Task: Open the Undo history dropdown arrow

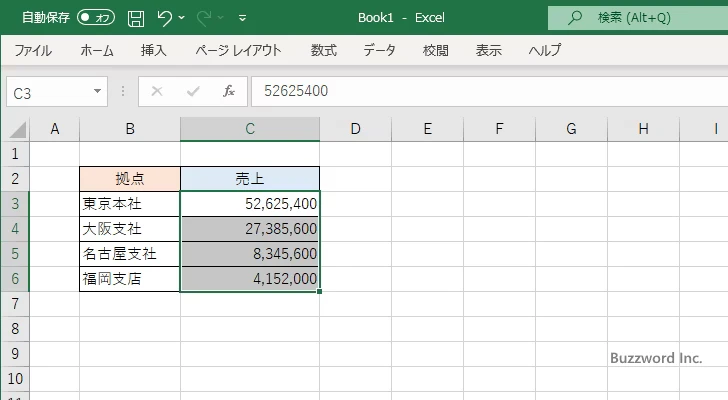Action: tap(182, 18)
